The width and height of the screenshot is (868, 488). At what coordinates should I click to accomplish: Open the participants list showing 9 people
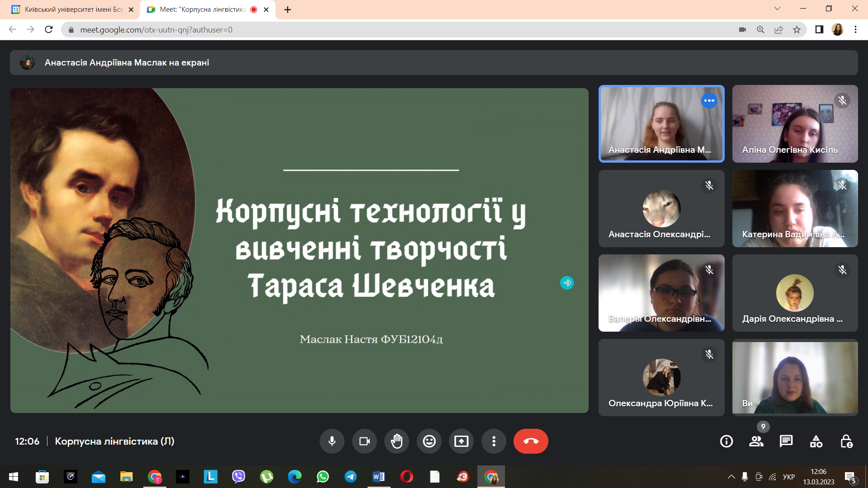(756, 441)
